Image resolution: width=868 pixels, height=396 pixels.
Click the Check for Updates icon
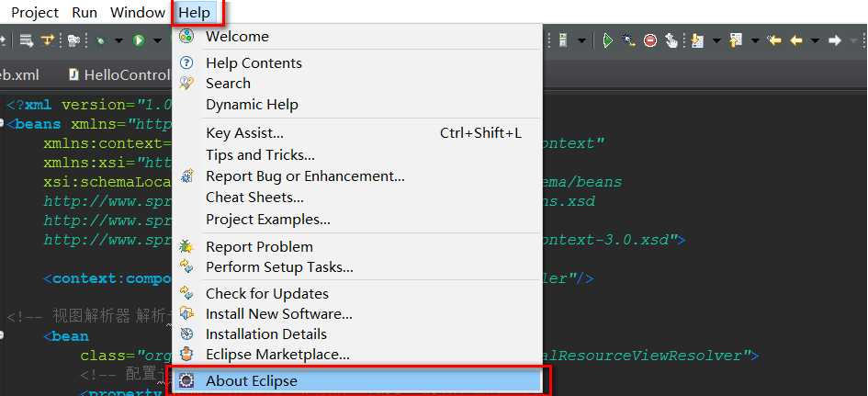point(187,293)
